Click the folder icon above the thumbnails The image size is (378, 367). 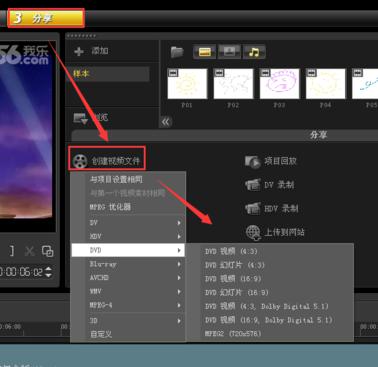[x=177, y=52]
